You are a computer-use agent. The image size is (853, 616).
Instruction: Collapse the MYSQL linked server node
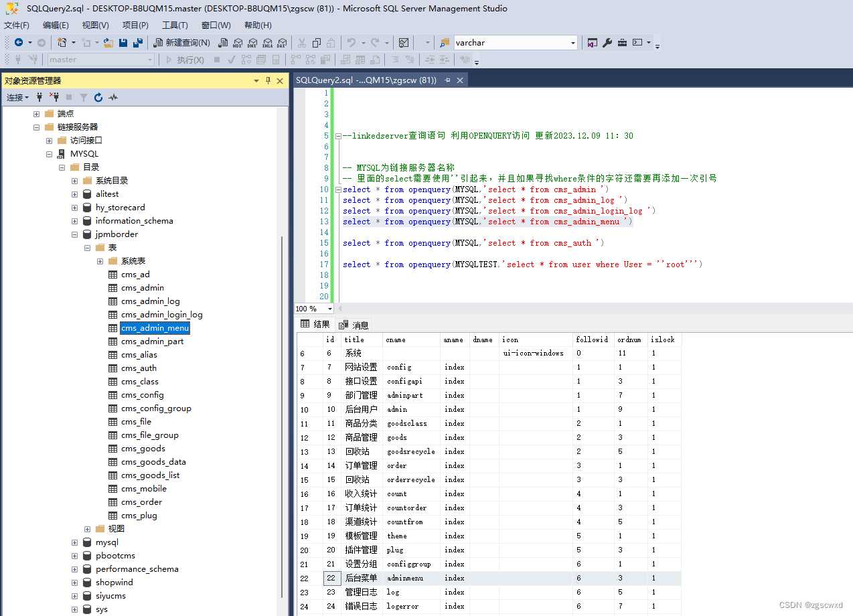click(x=49, y=153)
